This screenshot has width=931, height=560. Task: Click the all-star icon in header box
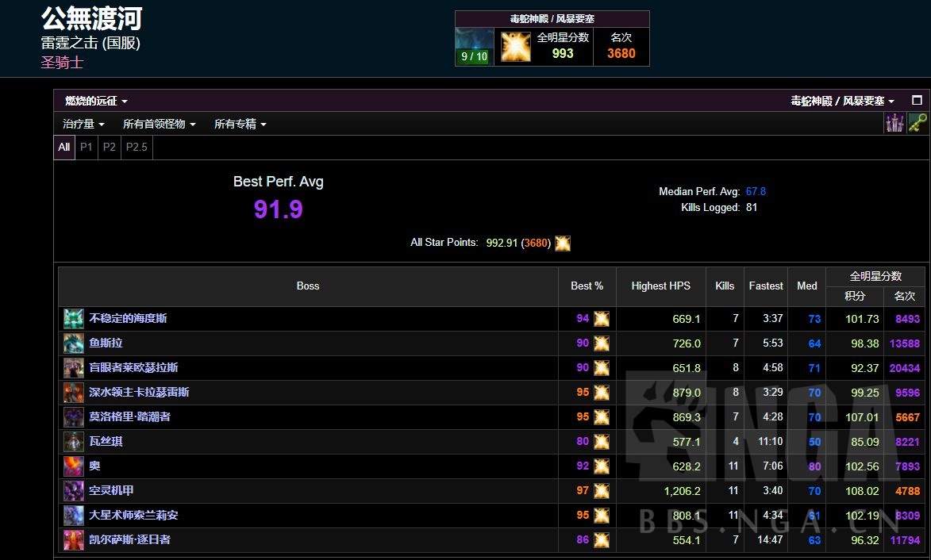point(515,47)
